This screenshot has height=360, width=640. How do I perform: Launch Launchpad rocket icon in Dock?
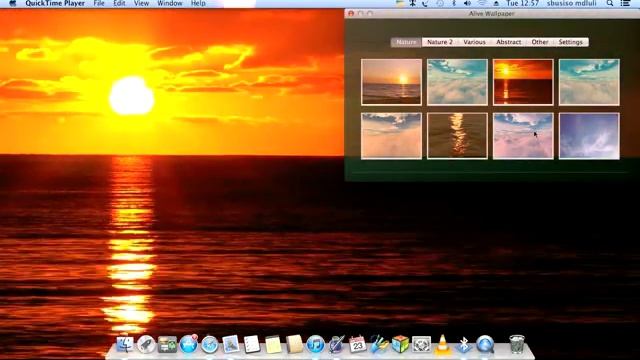pos(146,345)
